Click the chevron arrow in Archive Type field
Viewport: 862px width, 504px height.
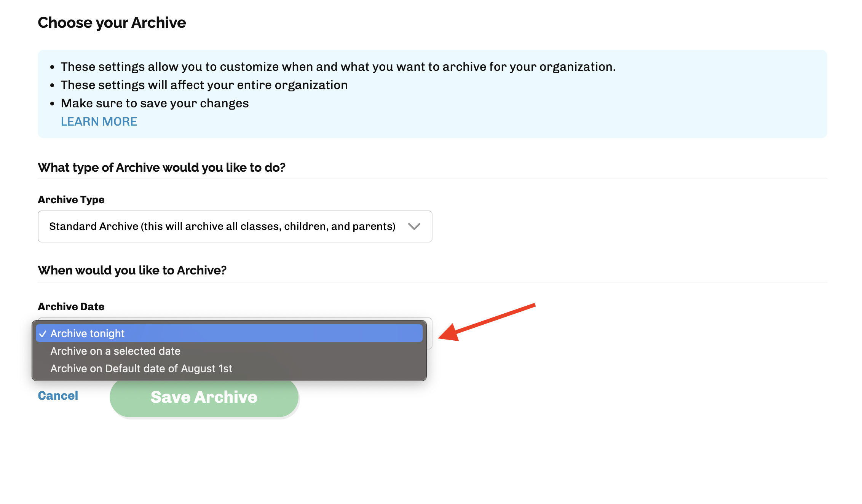pyautogui.click(x=414, y=226)
